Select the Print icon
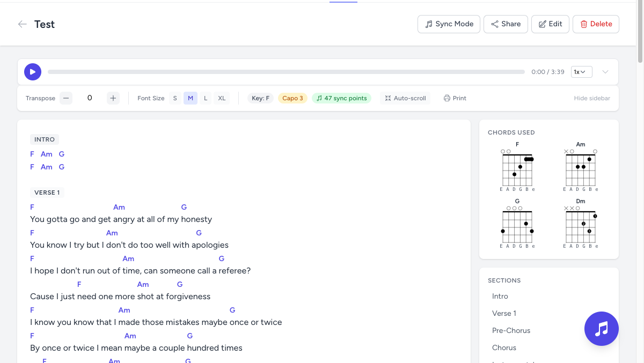This screenshot has width=644, height=363. [x=455, y=98]
